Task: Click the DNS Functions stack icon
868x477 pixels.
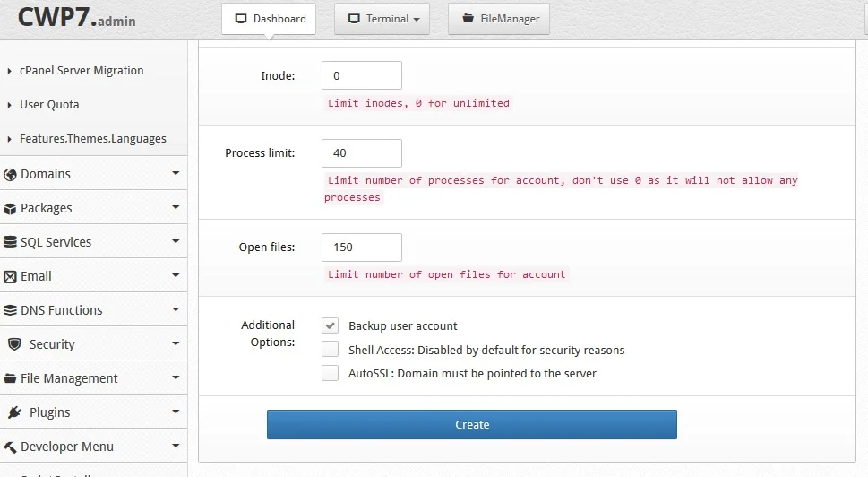Action: pos(10,310)
